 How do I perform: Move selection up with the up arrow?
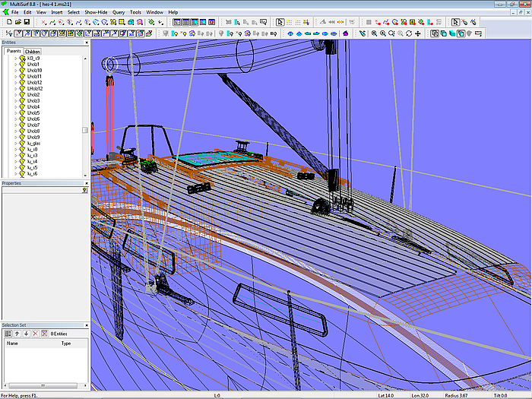(x=17, y=333)
